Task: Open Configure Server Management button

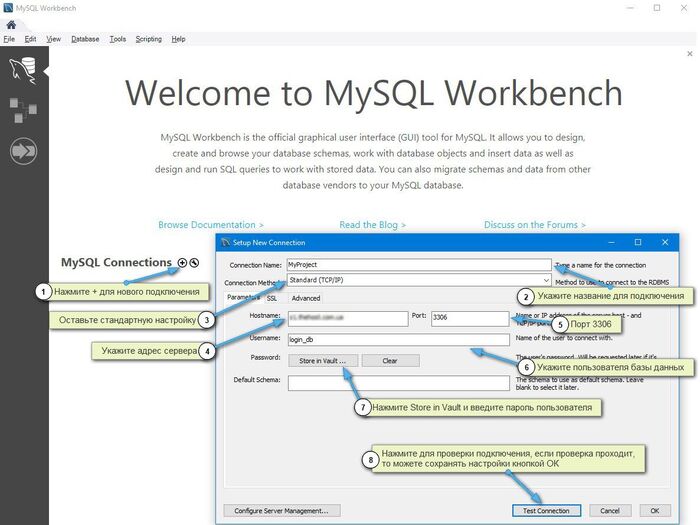Action: click(x=282, y=511)
